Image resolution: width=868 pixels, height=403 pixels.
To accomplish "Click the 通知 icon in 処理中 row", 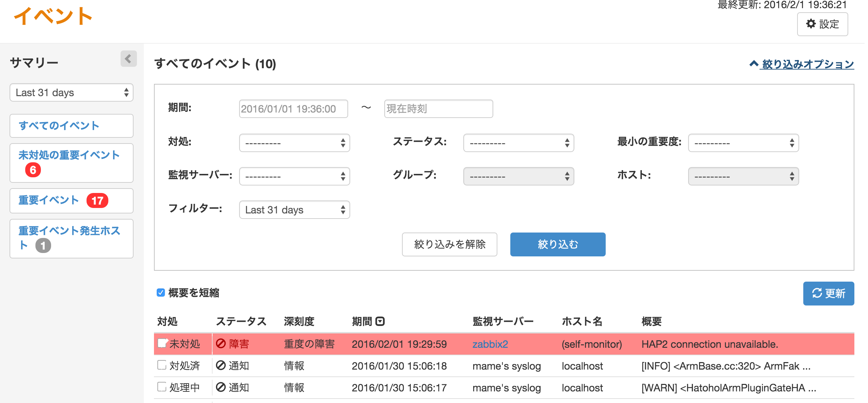I will 221,387.
